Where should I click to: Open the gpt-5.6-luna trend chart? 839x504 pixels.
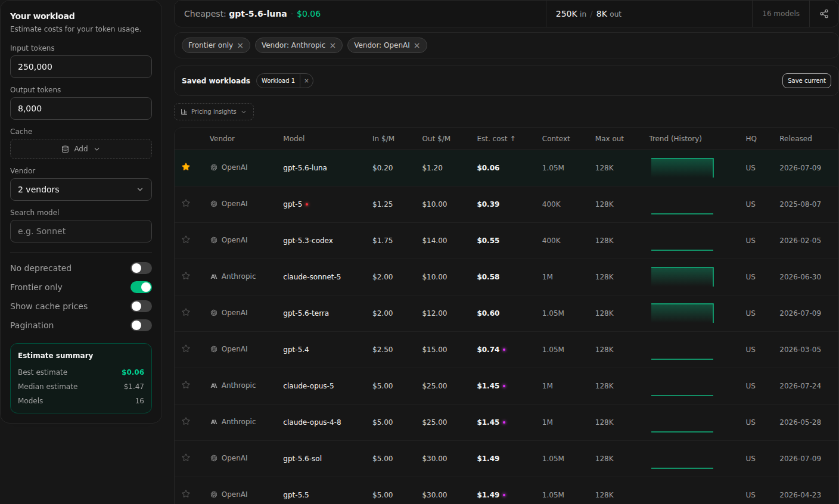[x=682, y=167]
